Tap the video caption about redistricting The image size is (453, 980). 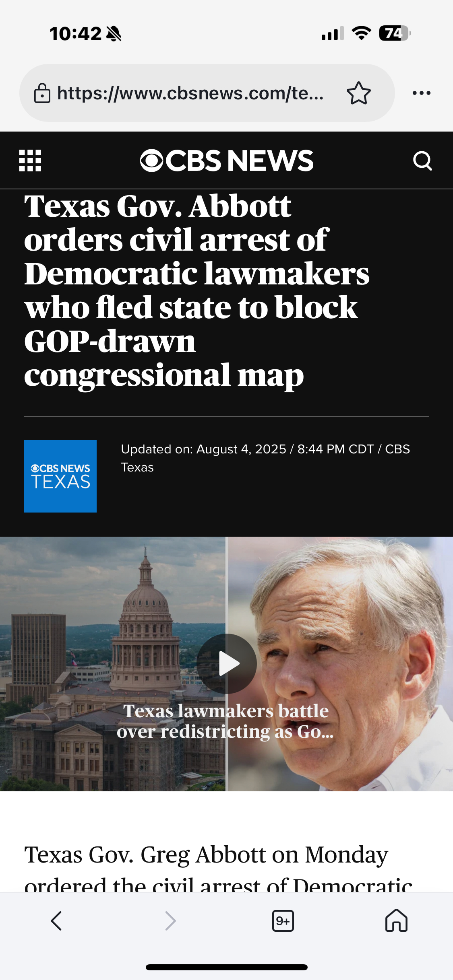tap(225, 721)
